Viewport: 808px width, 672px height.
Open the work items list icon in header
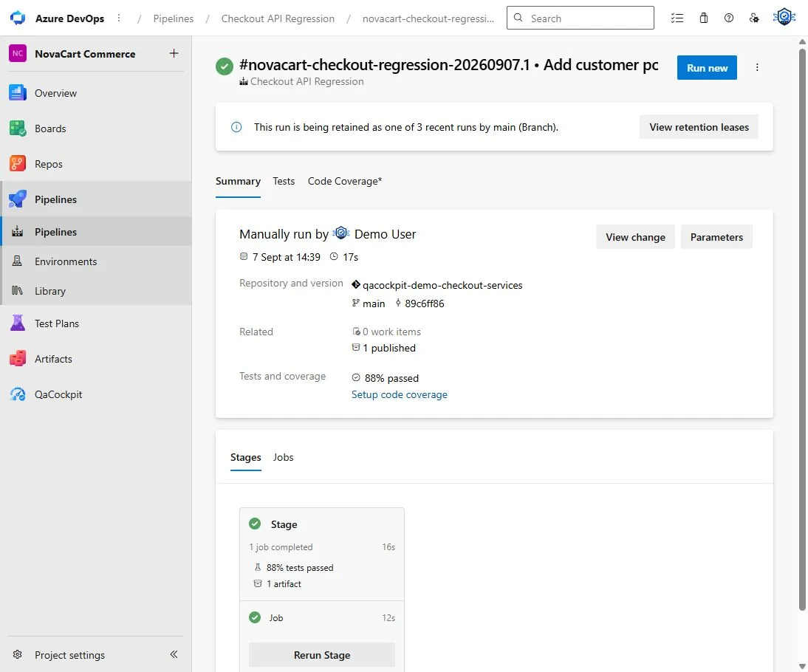click(677, 18)
